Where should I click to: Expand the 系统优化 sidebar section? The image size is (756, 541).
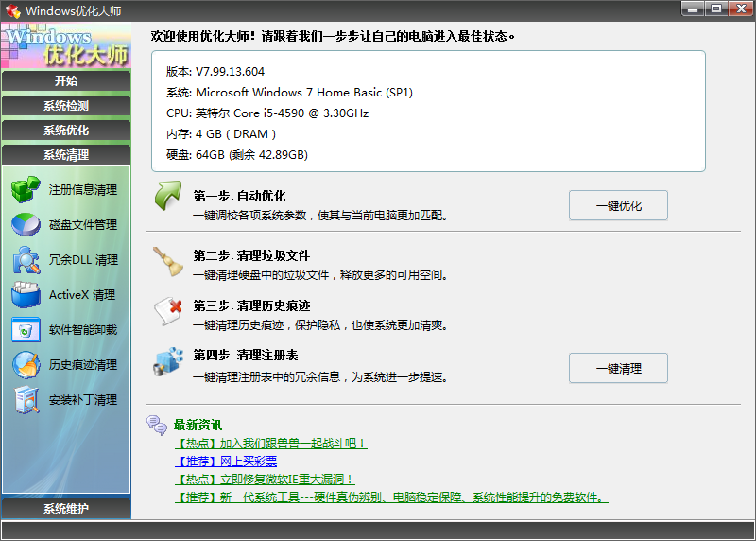click(66, 131)
